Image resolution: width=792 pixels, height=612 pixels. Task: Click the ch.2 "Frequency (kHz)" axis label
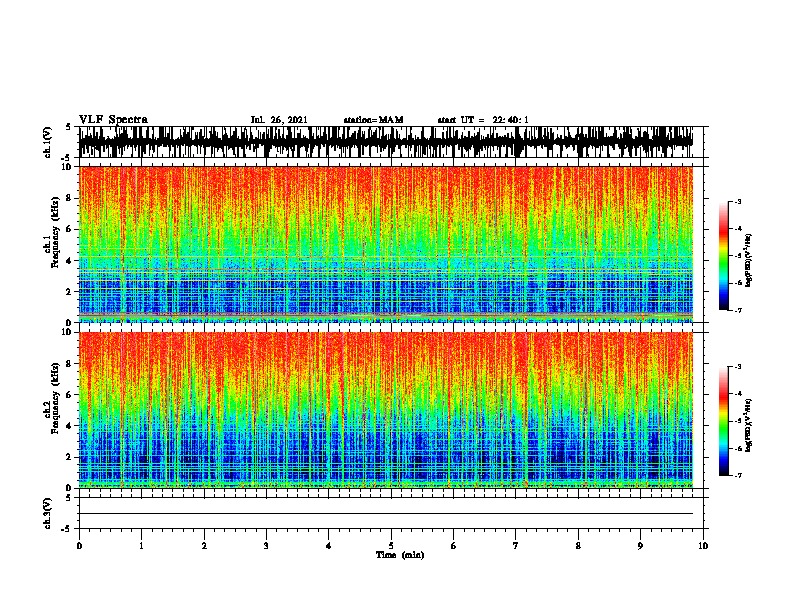click(55, 398)
